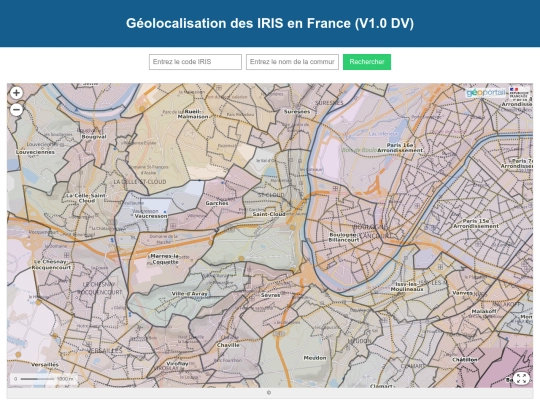Click the Marnes-la-Coquette map label
540x405 pixels.
point(165,259)
